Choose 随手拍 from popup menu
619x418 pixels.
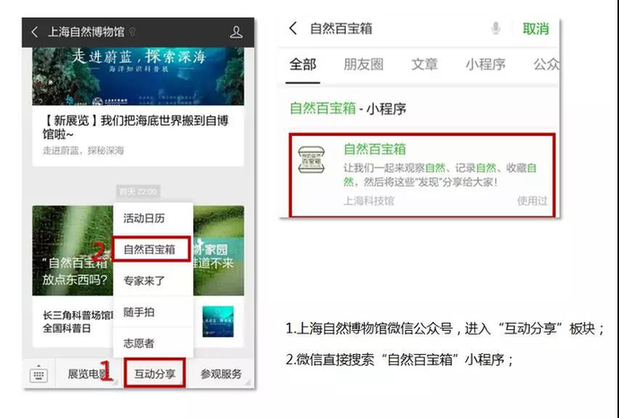[153, 312]
